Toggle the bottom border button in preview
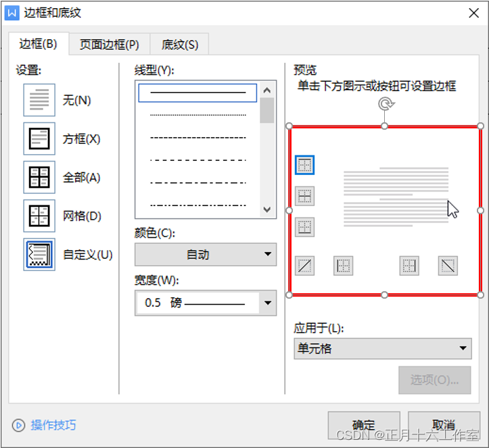This screenshot has width=489, height=448. click(x=304, y=227)
